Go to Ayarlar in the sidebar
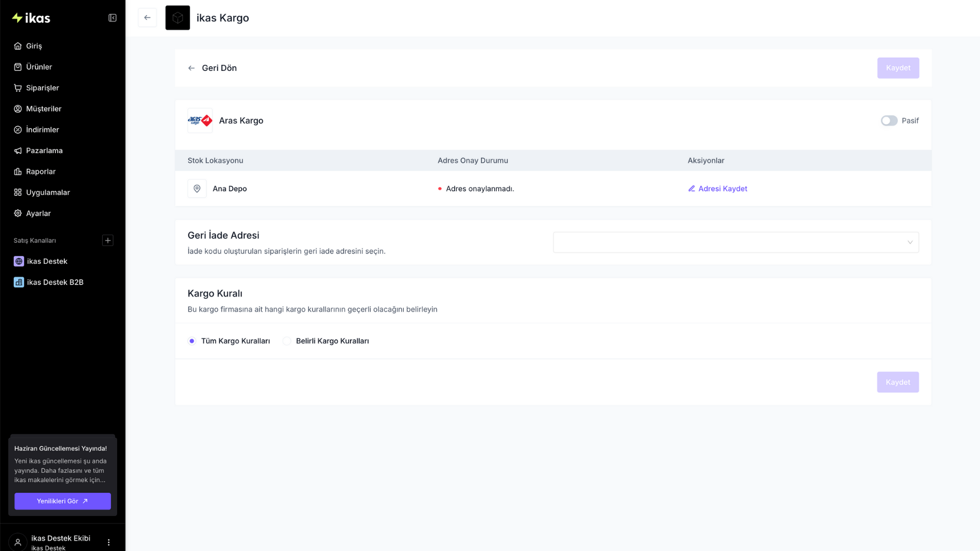 [x=38, y=213]
